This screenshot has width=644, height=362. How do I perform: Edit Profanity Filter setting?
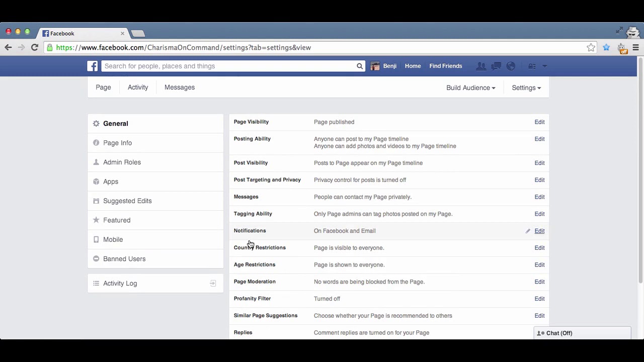(x=539, y=299)
